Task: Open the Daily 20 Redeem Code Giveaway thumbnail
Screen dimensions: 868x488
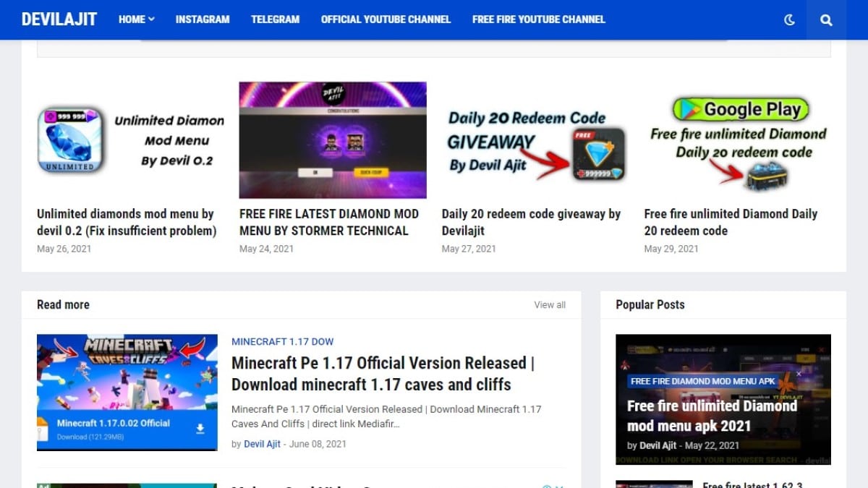Action: click(535, 140)
